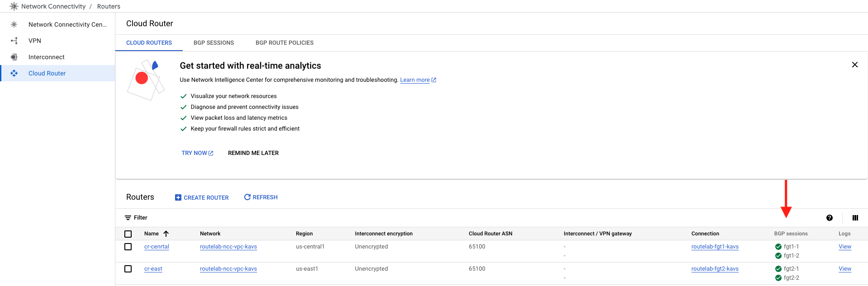This screenshot has height=286, width=868.
Task: Select the cr-east row checkbox
Action: click(128, 269)
